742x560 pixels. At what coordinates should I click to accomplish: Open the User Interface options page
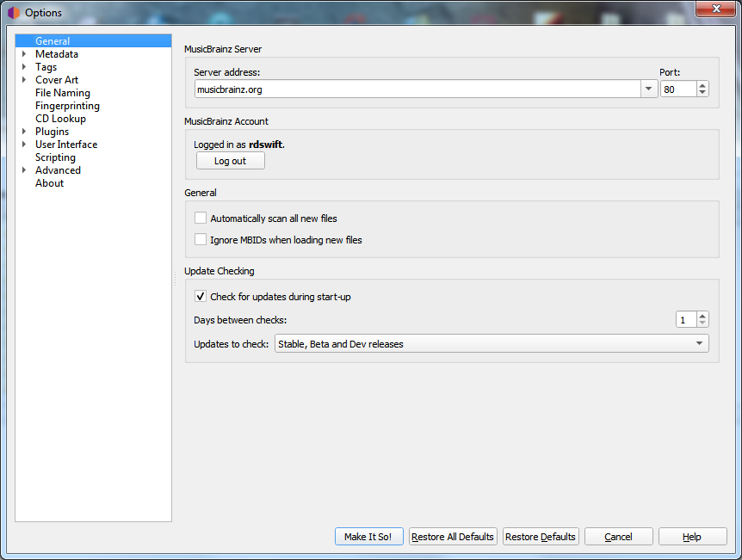[x=66, y=144]
